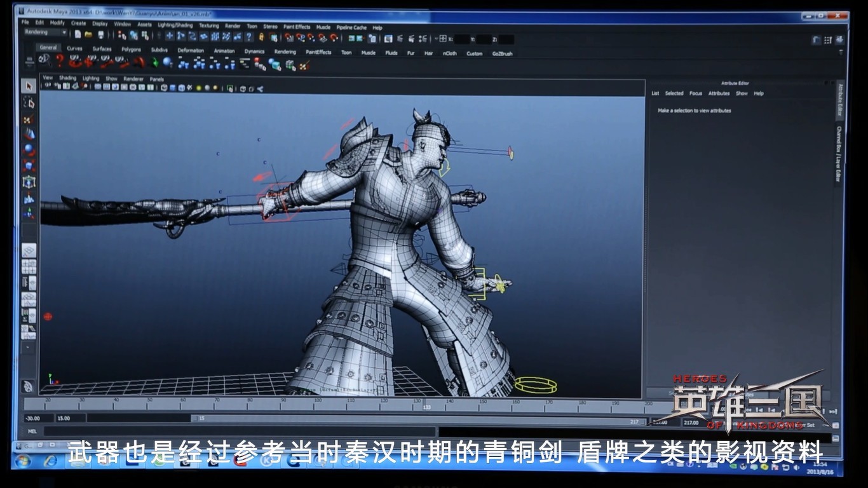Open the Pipeline Cache menu

coord(351,27)
